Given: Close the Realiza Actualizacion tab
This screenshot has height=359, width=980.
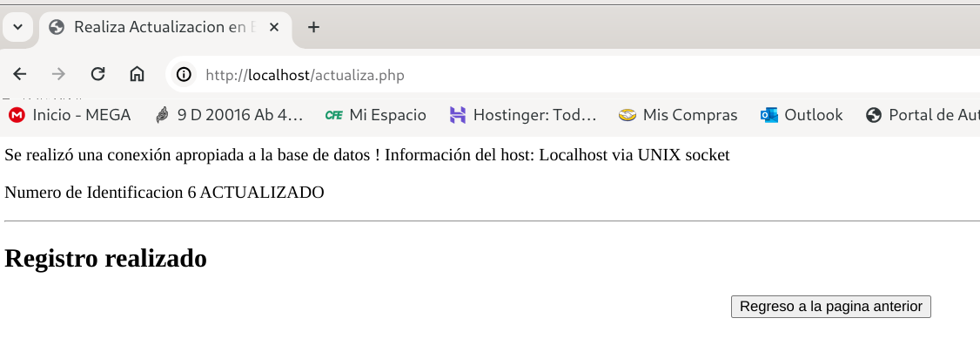Looking at the screenshot, I should point(274,27).
